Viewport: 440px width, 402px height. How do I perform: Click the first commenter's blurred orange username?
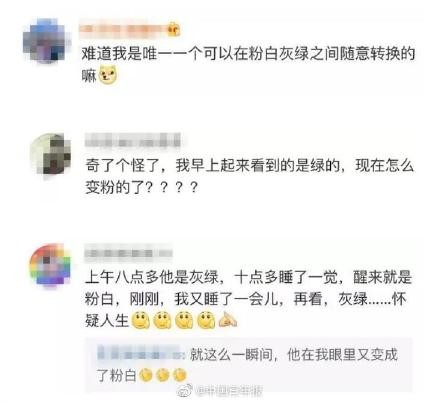[124, 30]
